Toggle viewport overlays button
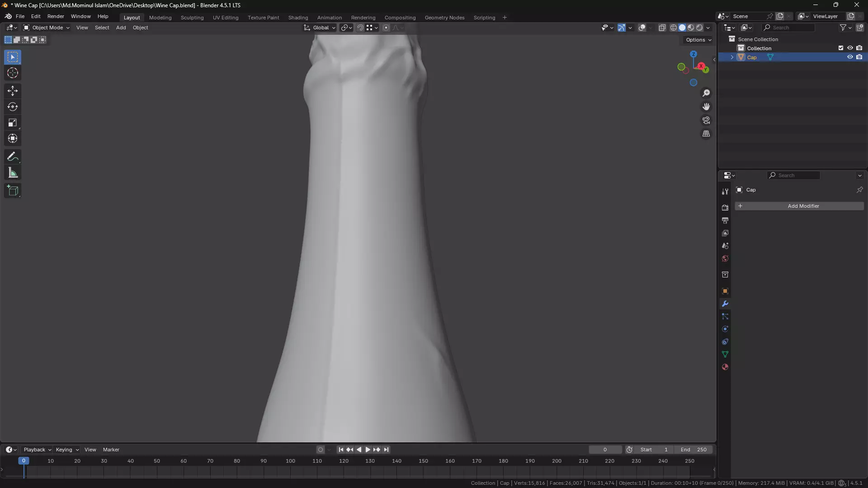This screenshot has width=868, height=488. click(x=642, y=28)
